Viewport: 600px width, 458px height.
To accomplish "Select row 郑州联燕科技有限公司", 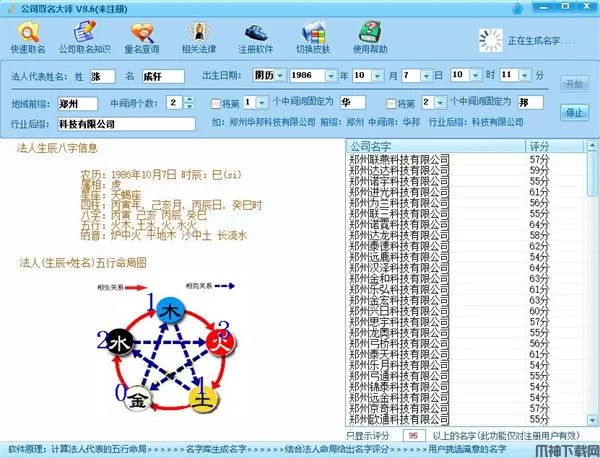I will pos(466,159).
